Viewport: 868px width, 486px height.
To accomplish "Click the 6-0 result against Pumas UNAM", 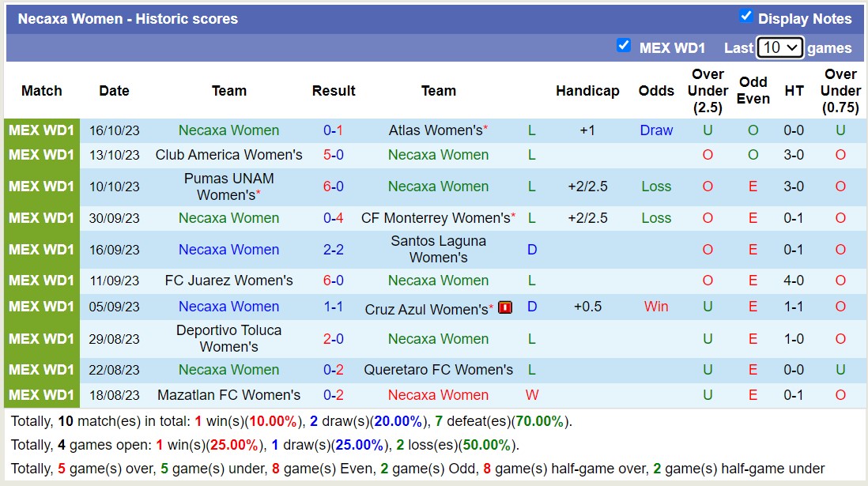I will click(x=334, y=186).
